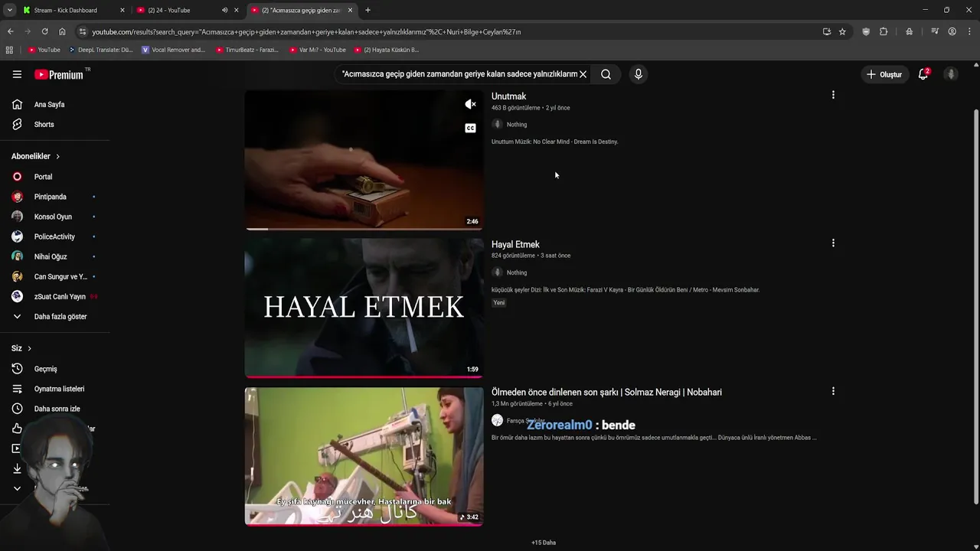Click the Yeni badge

point(499,302)
